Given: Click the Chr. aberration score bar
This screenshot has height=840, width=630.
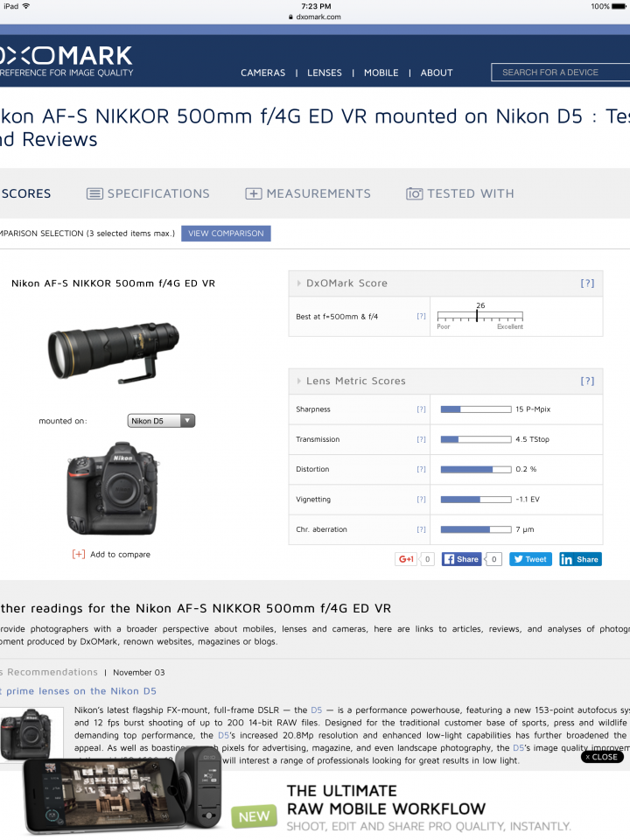Looking at the screenshot, I should pos(476,529).
